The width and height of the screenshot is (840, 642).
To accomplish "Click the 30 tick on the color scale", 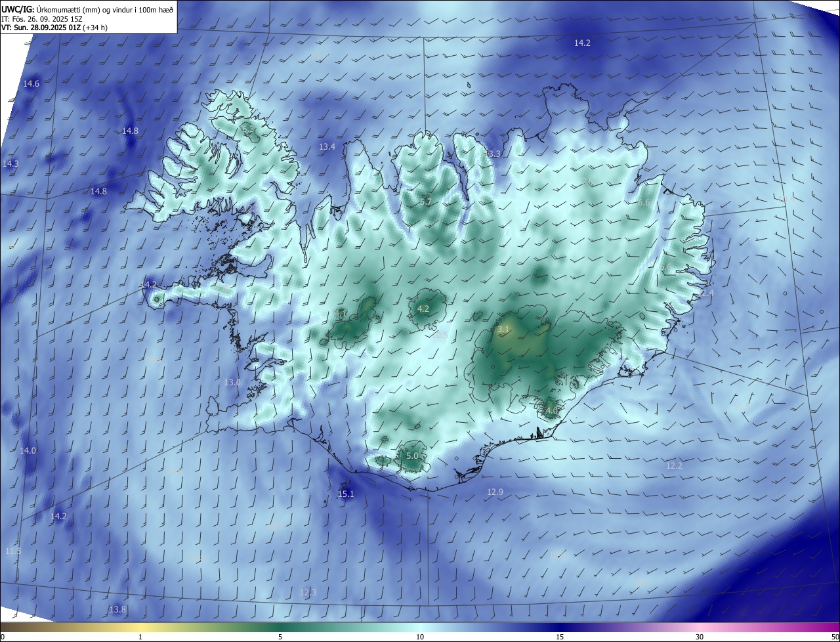I will [700, 637].
